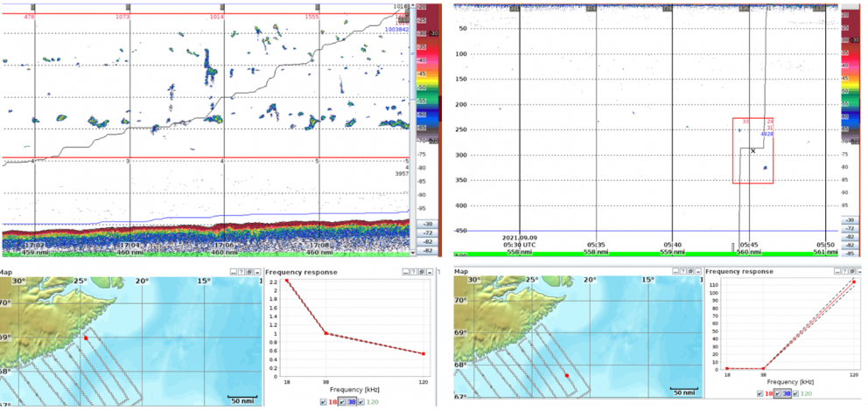Image resolution: width=868 pixels, height=410 pixels.
Task: Select the red position dot on right map
Action: (x=567, y=375)
